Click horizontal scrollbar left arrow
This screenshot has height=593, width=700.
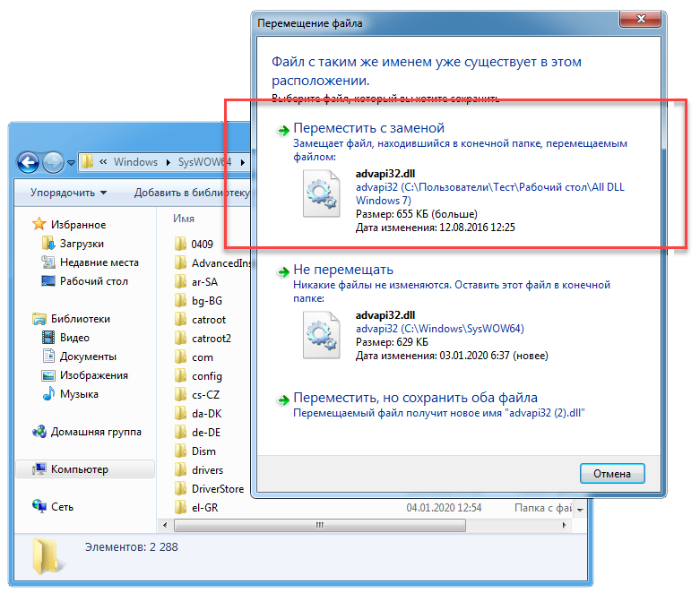[165, 525]
